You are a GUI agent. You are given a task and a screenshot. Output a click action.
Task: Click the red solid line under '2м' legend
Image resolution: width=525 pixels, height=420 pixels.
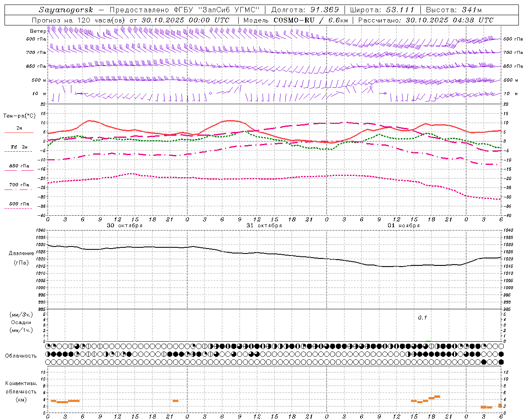pyautogui.click(x=19, y=133)
